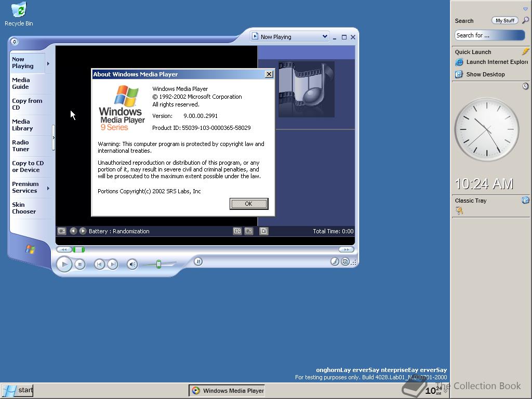Click the next visualization arrow

pos(83,231)
